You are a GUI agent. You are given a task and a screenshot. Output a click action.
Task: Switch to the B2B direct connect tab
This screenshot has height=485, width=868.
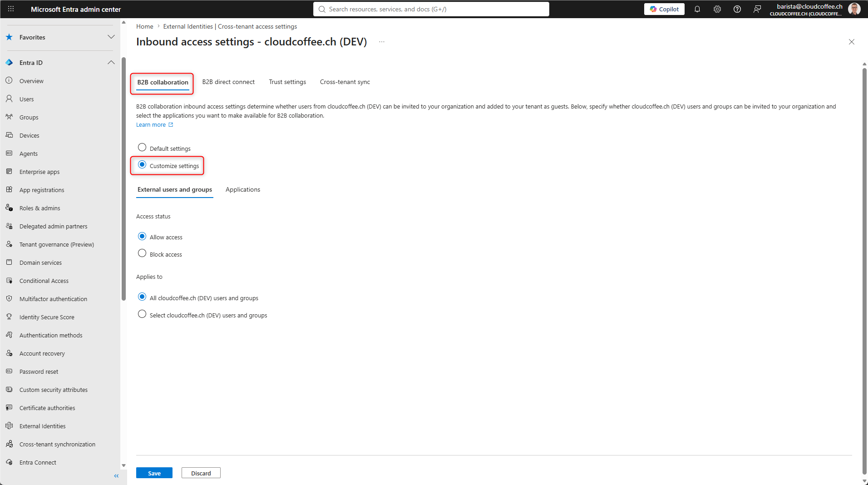[x=228, y=82]
